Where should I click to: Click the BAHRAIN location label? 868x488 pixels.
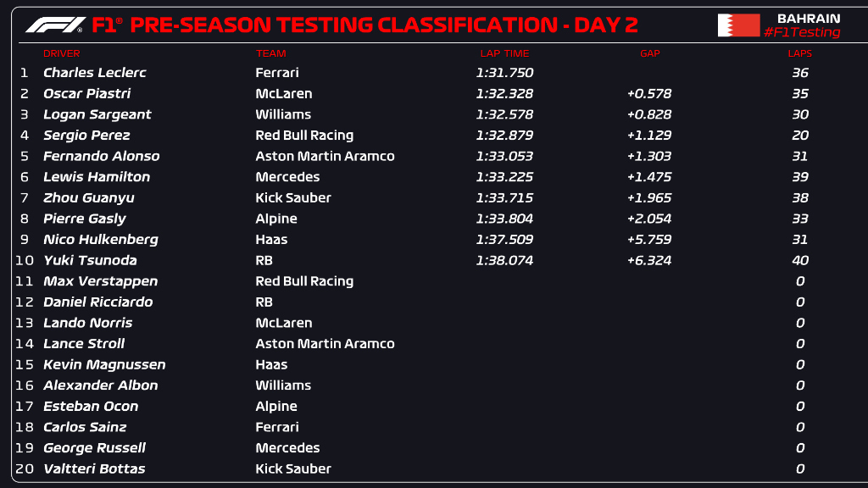tap(808, 18)
